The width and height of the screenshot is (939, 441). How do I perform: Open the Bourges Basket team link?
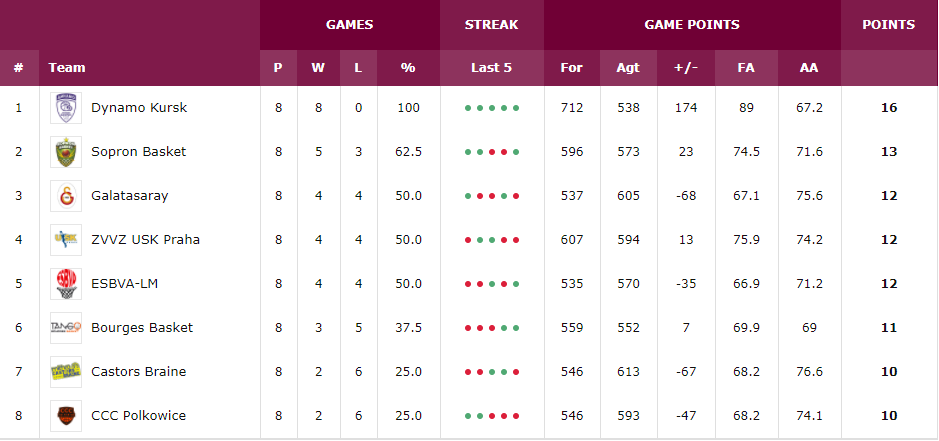pos(142,328)
